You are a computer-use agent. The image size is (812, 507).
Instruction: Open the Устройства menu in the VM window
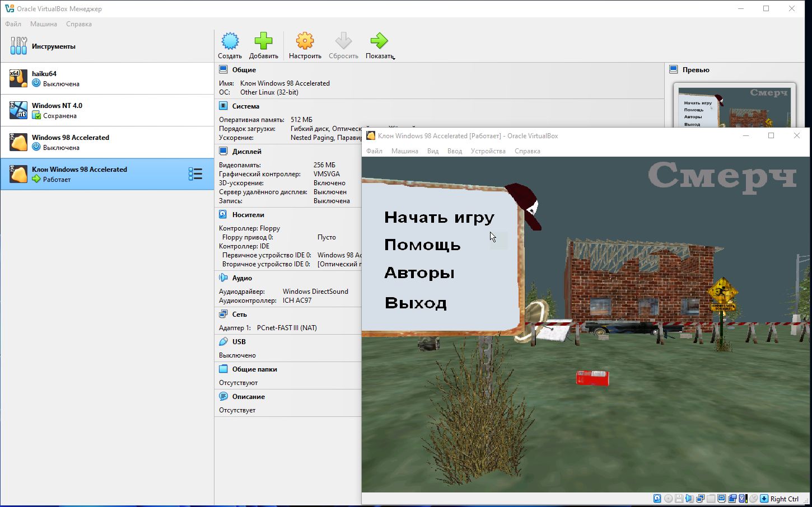(x=488, y=151)
